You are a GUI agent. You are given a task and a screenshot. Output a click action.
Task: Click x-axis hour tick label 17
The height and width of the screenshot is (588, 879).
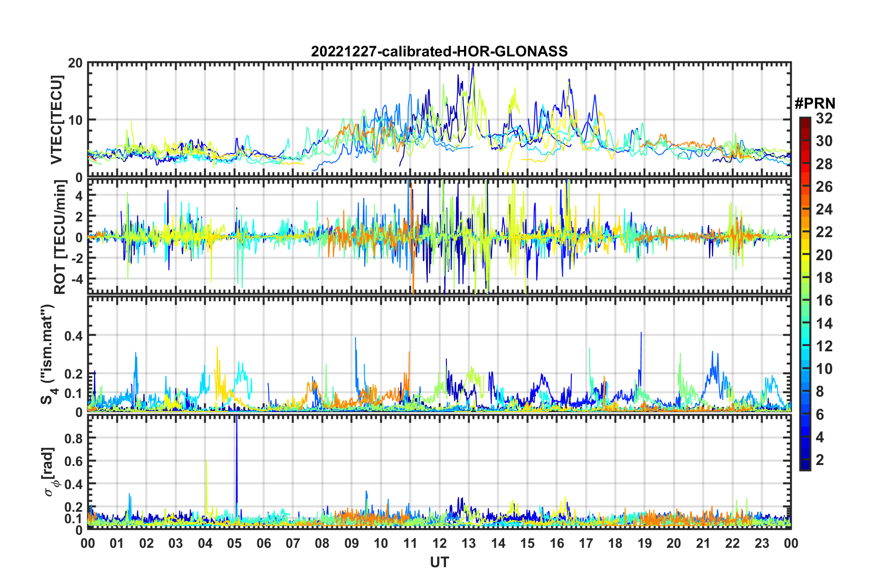[x=586, y=543]
